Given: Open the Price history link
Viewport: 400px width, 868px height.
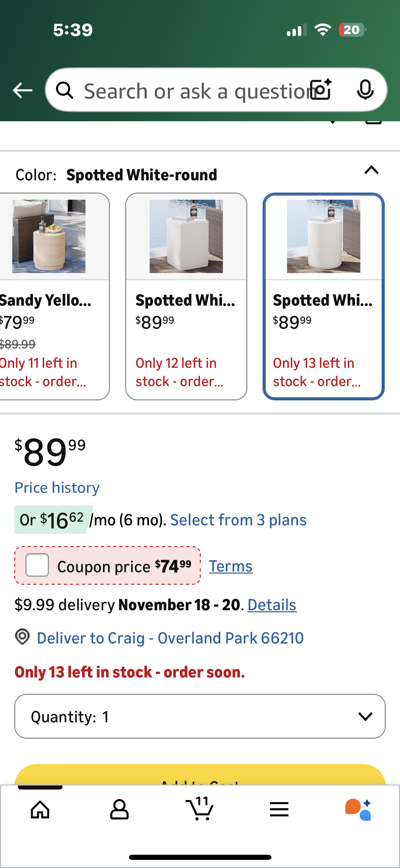Looking at the screenshot, I should [x=57, y=488].
